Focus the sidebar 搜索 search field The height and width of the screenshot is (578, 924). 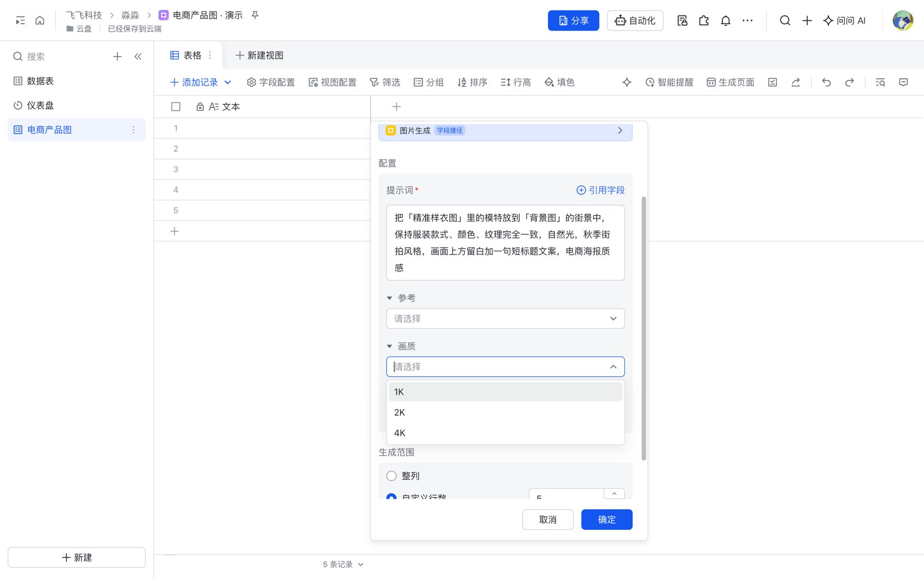tap(58, 57)
